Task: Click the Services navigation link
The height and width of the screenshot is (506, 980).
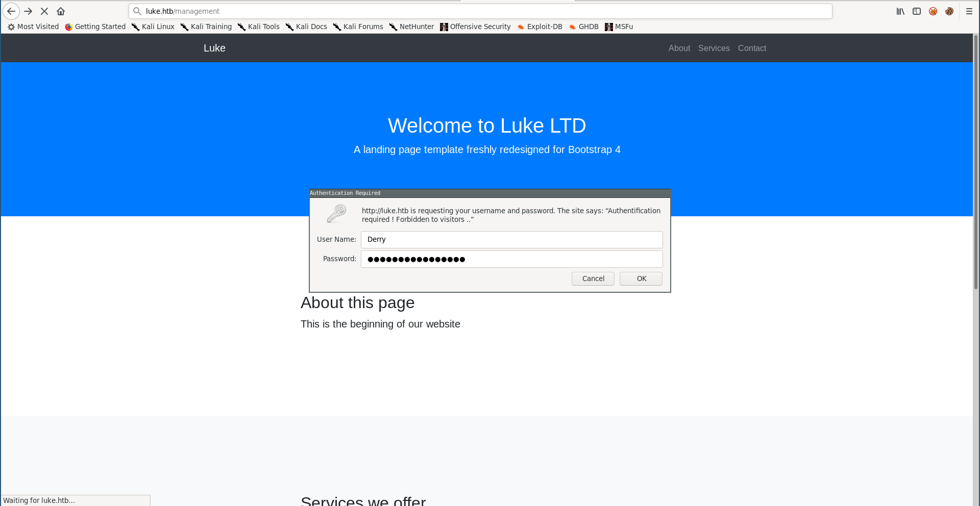Action: click(x=714, y=48)
